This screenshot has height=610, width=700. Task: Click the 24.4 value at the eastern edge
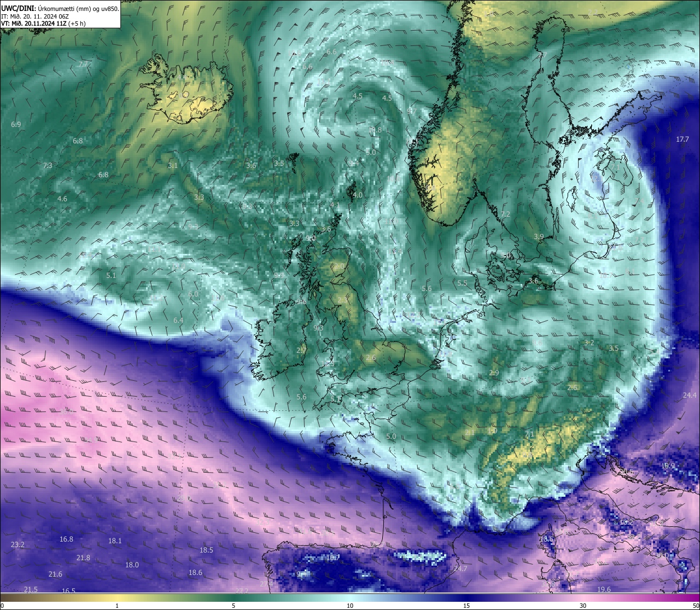[x=690, y=395]
